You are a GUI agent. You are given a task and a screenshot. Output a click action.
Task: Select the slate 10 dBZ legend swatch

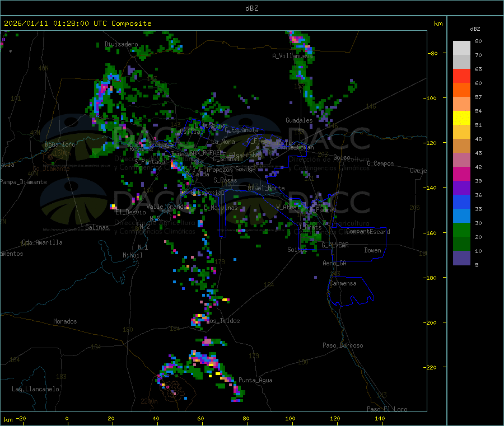coord(461,258)
